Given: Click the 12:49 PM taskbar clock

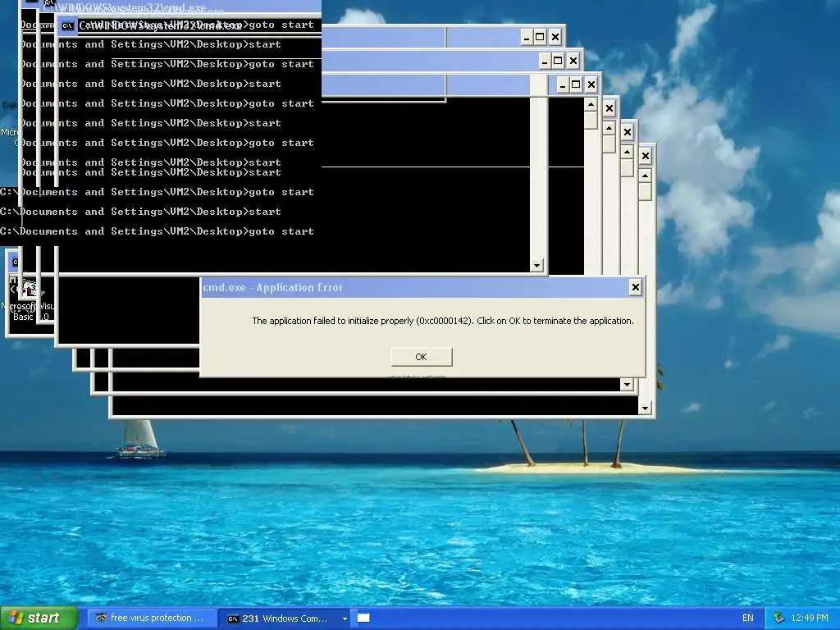Looking at the screenshot, I should click(x=809, y=618).
